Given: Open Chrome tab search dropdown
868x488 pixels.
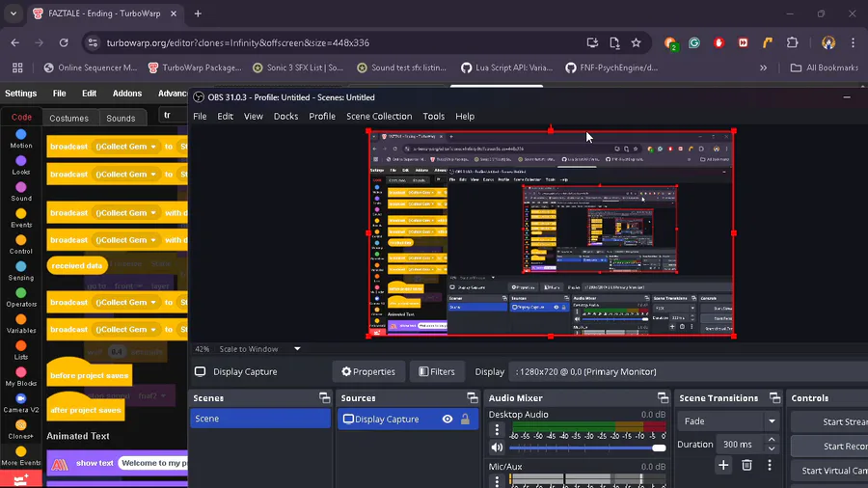Looking at the screenshot, I should coord(14,14).
